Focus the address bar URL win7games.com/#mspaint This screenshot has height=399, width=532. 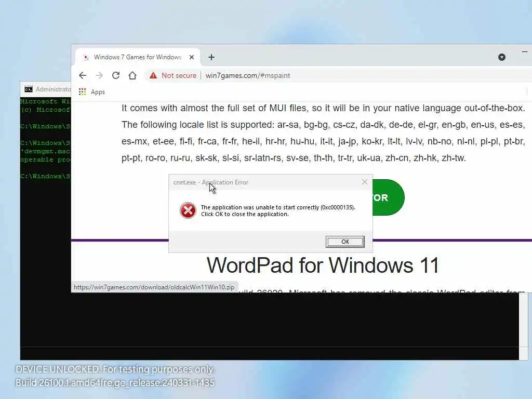pyautogui.click(x=248, y=75)
